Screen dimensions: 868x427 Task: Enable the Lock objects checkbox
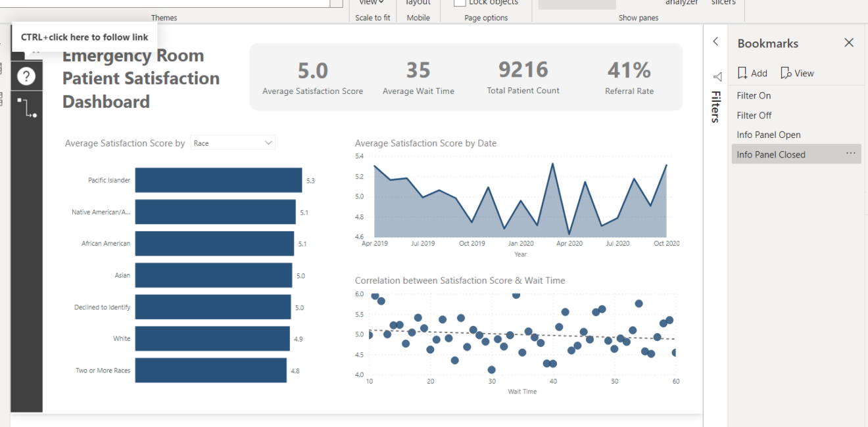coord(459,3)
